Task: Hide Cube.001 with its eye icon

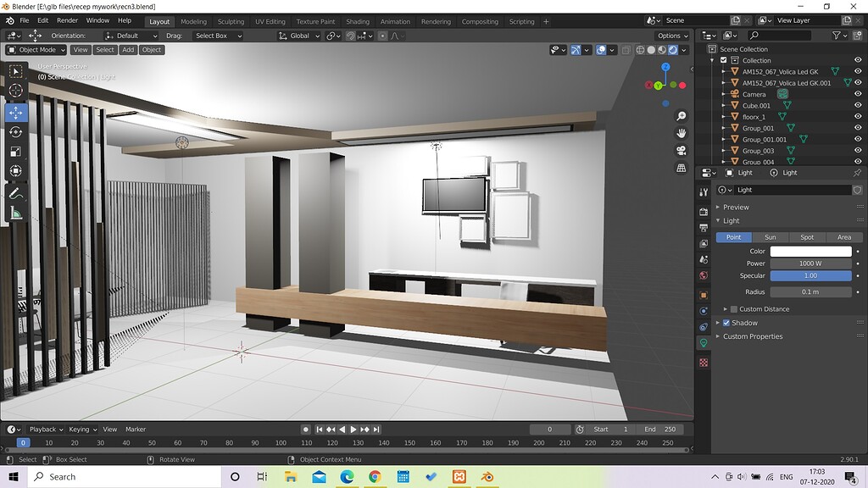Action: (x=858, y=105)
